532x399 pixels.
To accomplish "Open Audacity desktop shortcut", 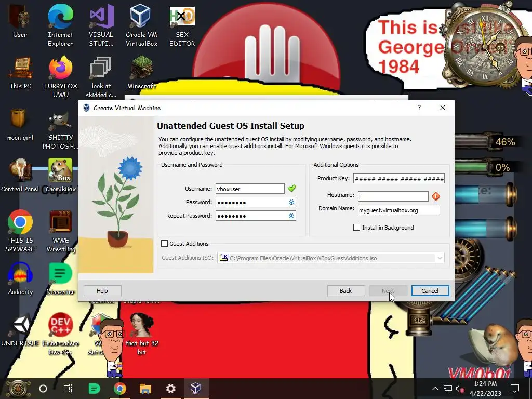I will coord(20,279).
